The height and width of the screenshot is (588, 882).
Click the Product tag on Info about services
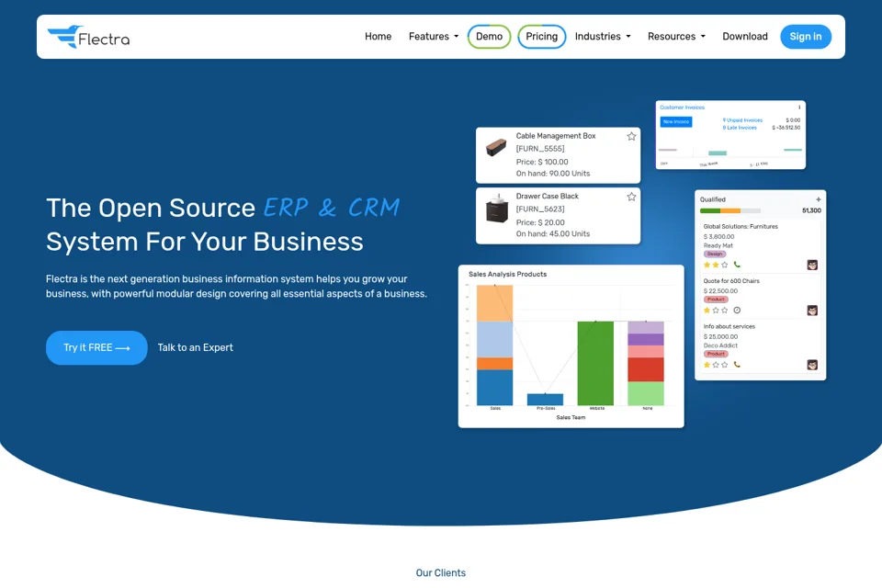pos(716,354)
